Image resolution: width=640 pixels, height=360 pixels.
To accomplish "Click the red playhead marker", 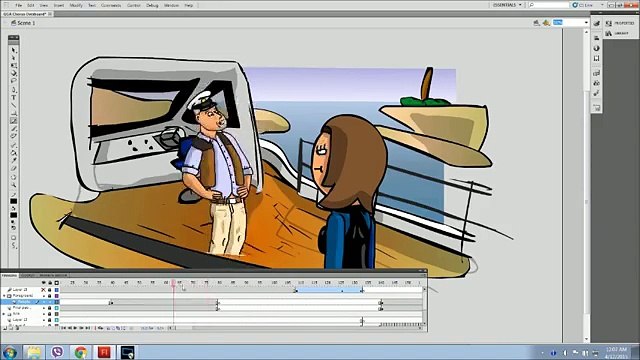I will (173, 282).
